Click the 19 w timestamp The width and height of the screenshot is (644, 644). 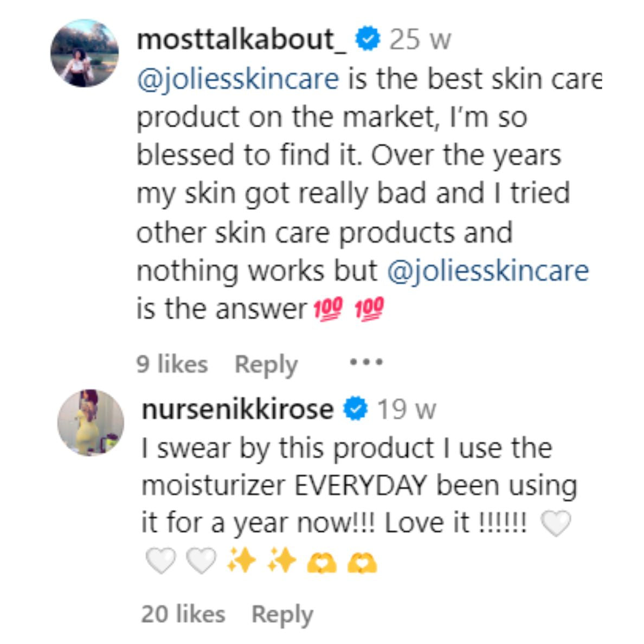point(406,409)
